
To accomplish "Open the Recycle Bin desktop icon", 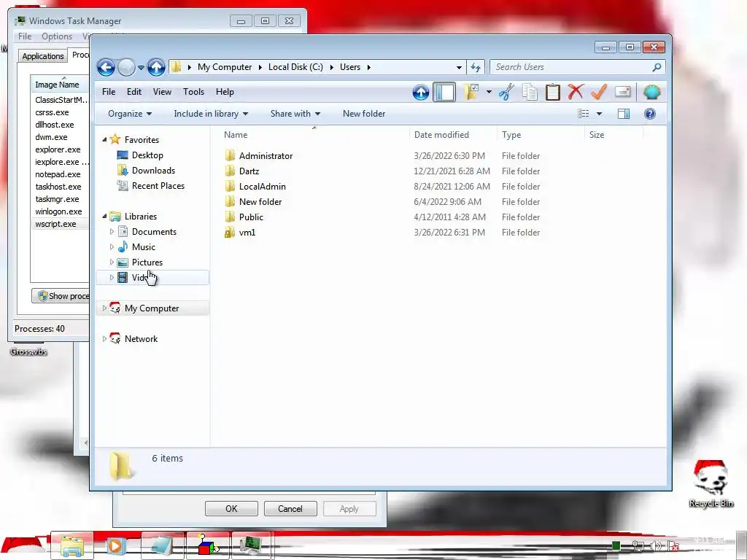I will click(711, 484).
